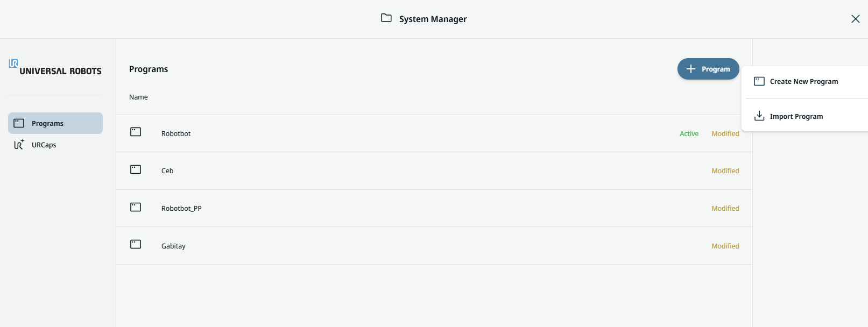Click the Universal Robots logo
This screenshot has height=327, width=868.
(55, 68)
